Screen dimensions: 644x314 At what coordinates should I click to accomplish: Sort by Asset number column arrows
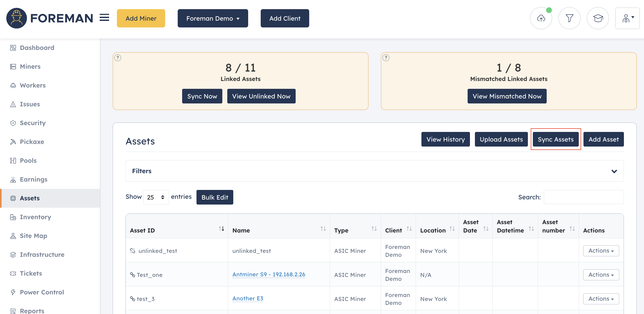[572, 229]
